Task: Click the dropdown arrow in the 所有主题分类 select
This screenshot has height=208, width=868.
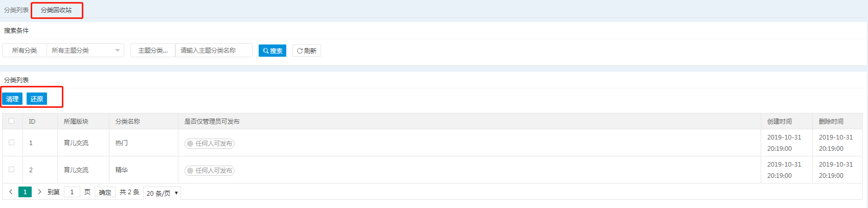Action: [x=118, y=51]
